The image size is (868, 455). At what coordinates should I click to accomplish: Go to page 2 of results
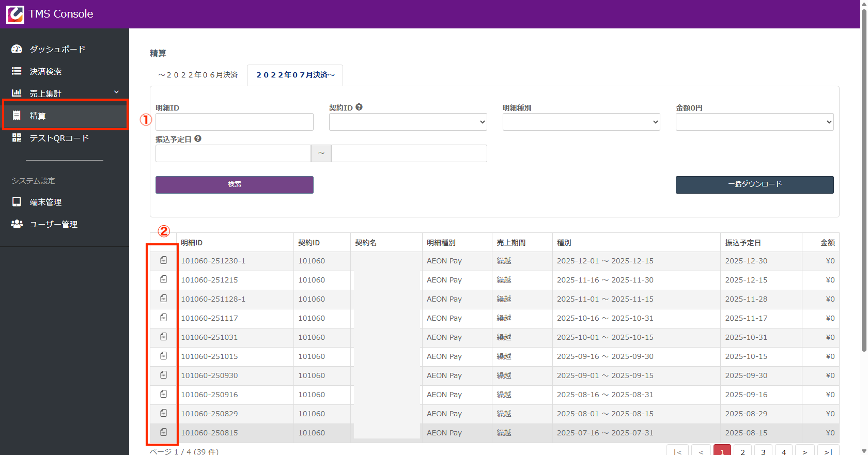pyautogui.click(x=742, y=451)
